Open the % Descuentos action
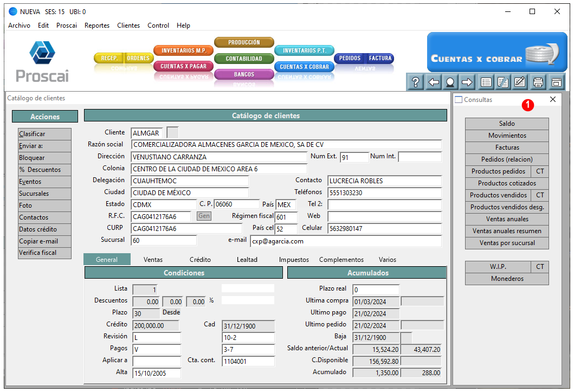Image resolution: width=574 pixels, height=392 pixels. [44, 170]
